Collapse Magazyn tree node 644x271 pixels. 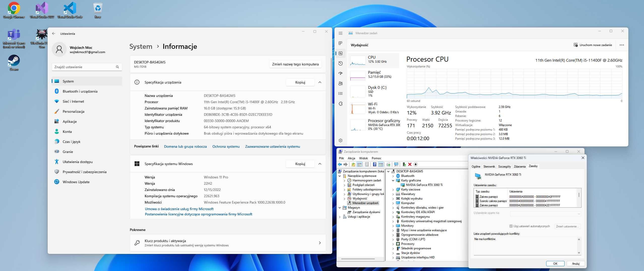[340, 208]
